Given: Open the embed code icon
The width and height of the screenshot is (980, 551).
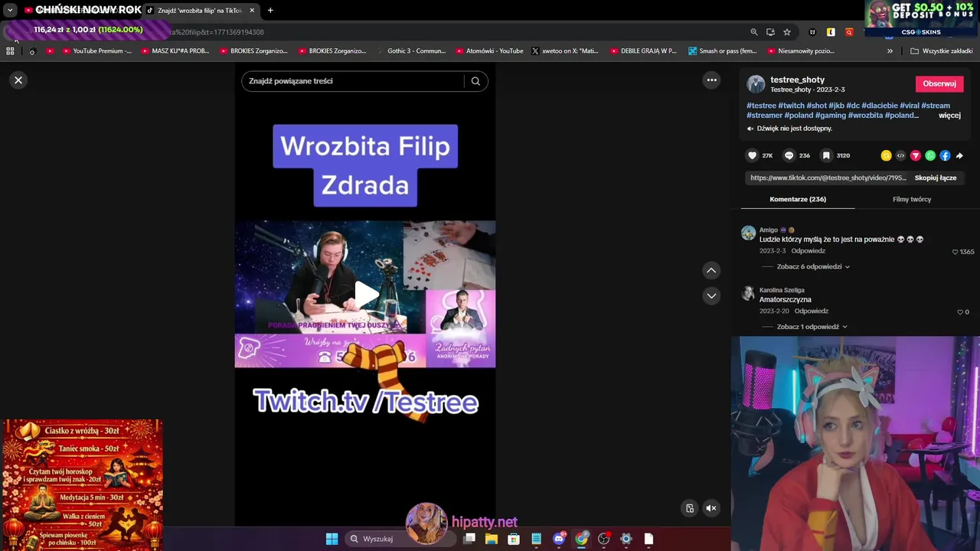Looking at the screenshot, I should [x=900, y=155].
